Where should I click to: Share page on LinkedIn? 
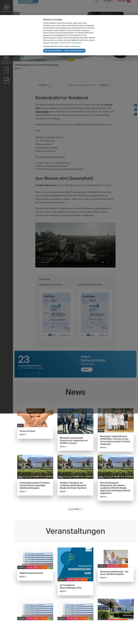point(136,110)
